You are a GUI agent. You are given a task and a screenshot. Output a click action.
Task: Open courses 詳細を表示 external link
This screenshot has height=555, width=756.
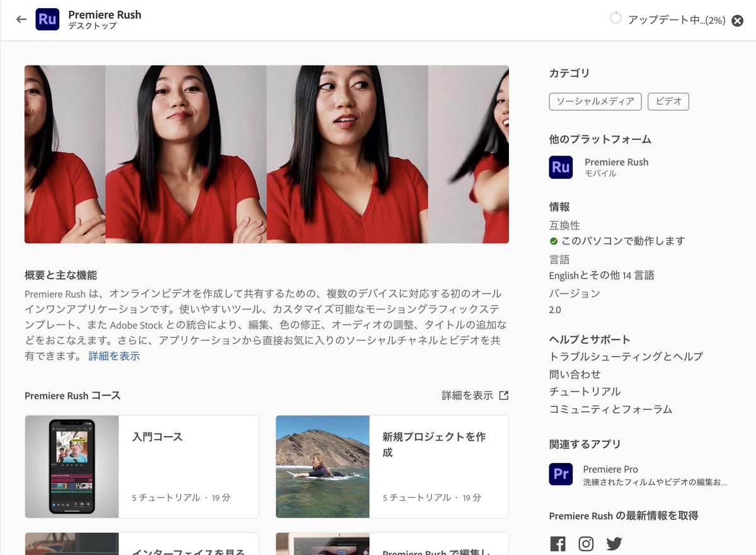click(467, 396)
